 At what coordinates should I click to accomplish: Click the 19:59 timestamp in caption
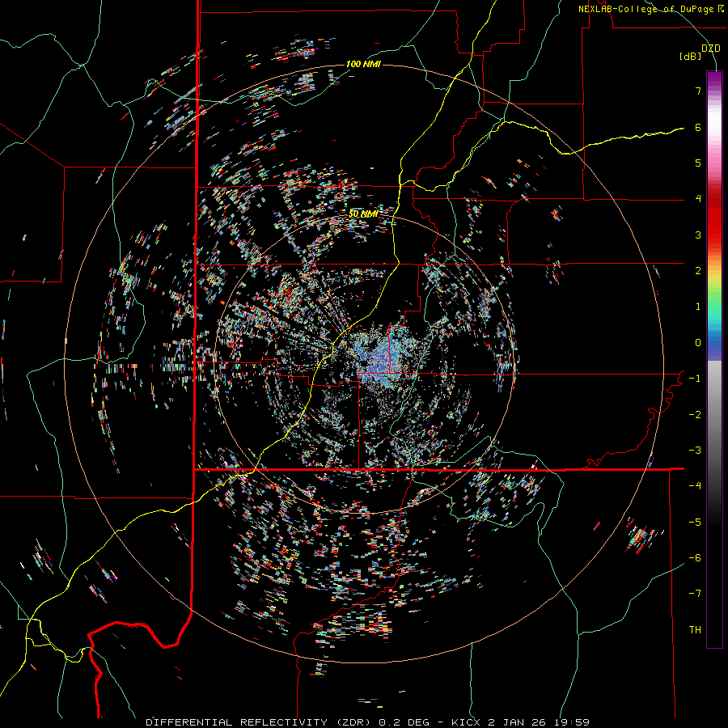574,722
